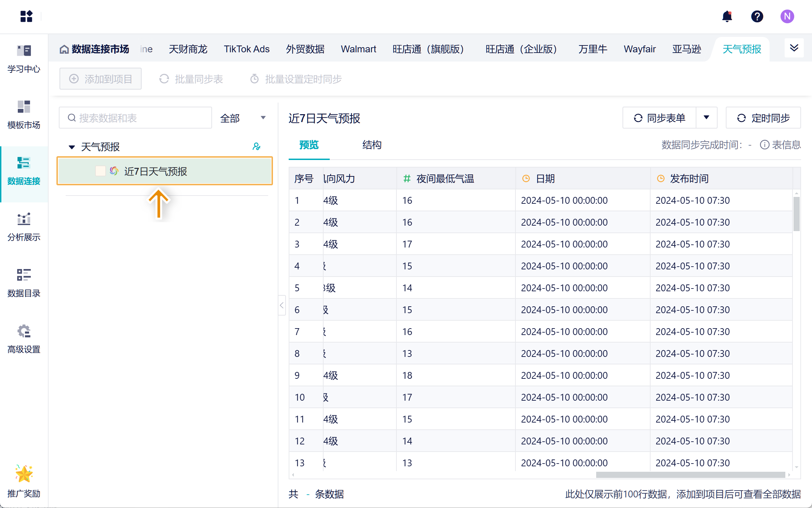
Task: Click the 定时同步 button
Action: pyautogui.click(x=763, y=118)
